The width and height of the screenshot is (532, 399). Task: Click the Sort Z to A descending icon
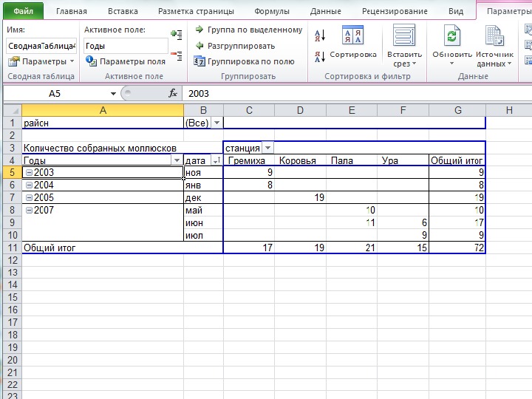(320, 58)
